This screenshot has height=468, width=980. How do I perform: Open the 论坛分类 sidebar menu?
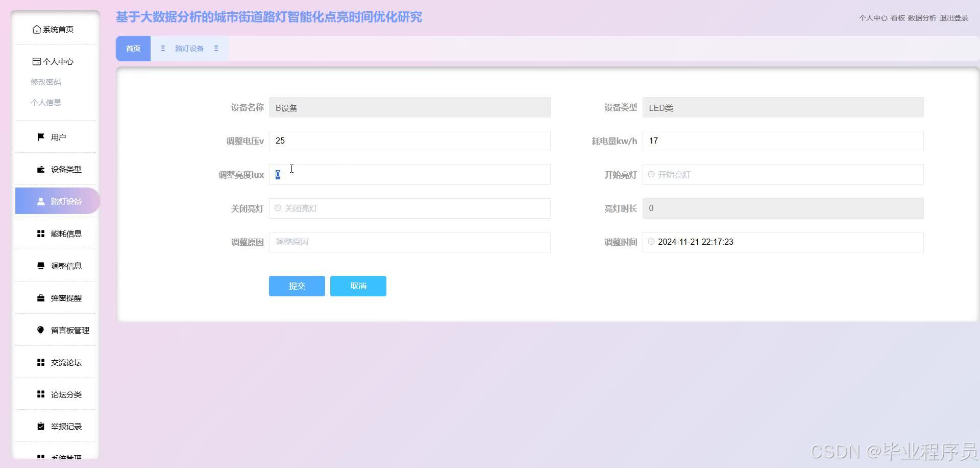pyautogui.click(x=55, y=394)
